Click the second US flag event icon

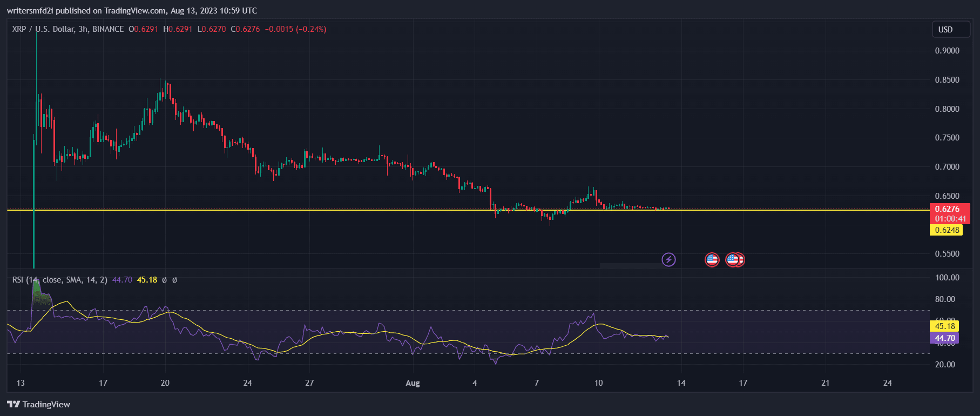coord(732,260)
